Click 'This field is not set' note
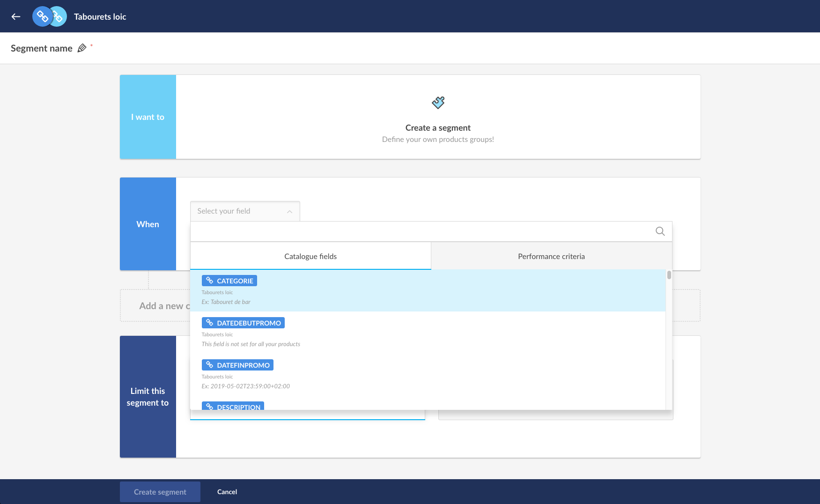820x504 pixels. coord(251,344)
